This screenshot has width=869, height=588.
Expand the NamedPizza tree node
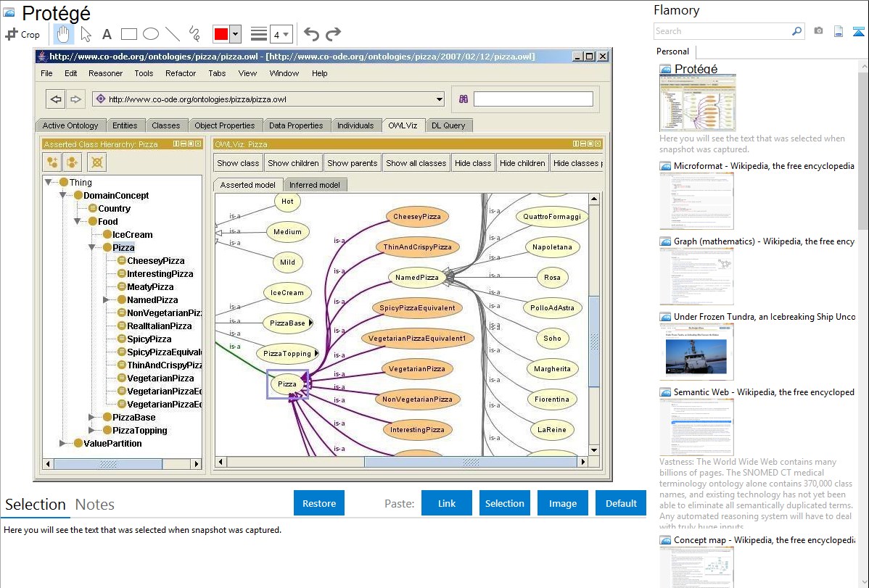(106, 300)
